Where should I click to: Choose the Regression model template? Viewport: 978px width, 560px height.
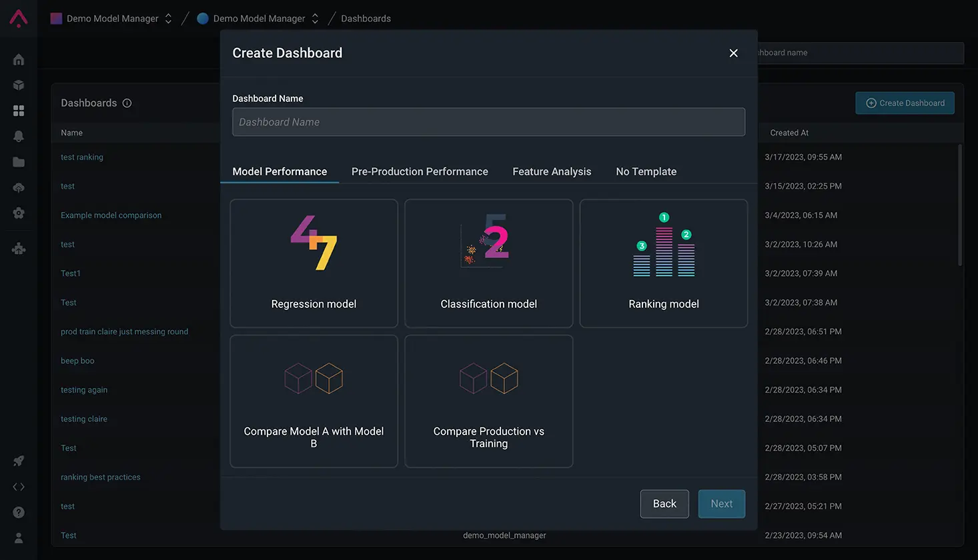314,263
